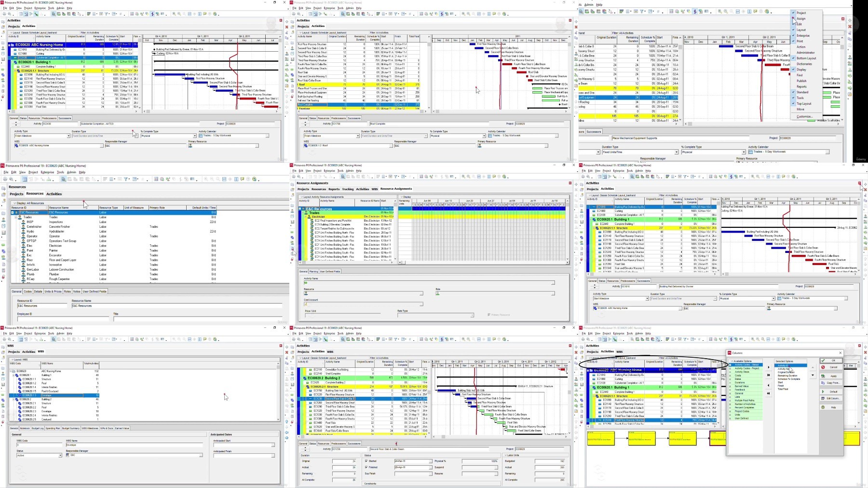Viewport: 868px width, 488px height.
Task: Click single right-arrow add button in Columns dialog
Action: tap(769, 367)
